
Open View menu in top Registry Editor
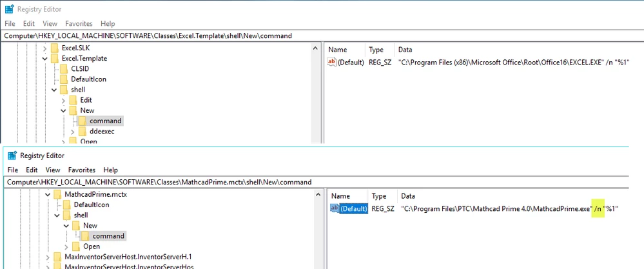pos(50,23)
